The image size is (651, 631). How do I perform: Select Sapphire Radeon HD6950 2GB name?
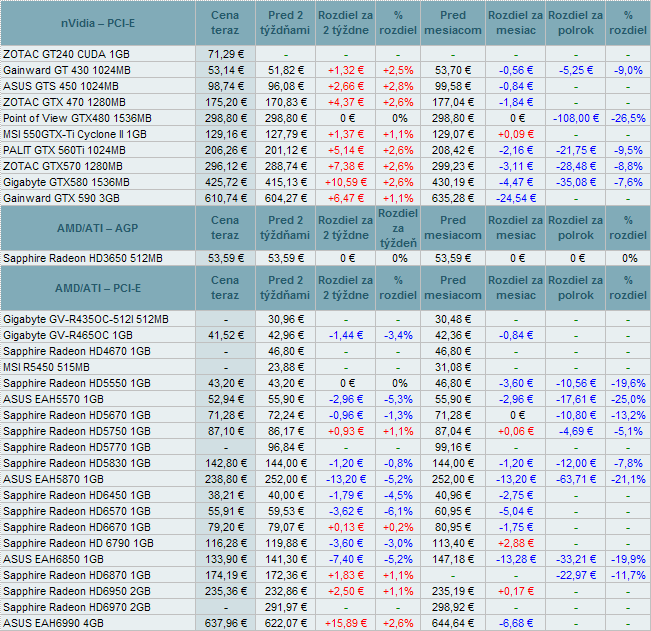point(77,591)
